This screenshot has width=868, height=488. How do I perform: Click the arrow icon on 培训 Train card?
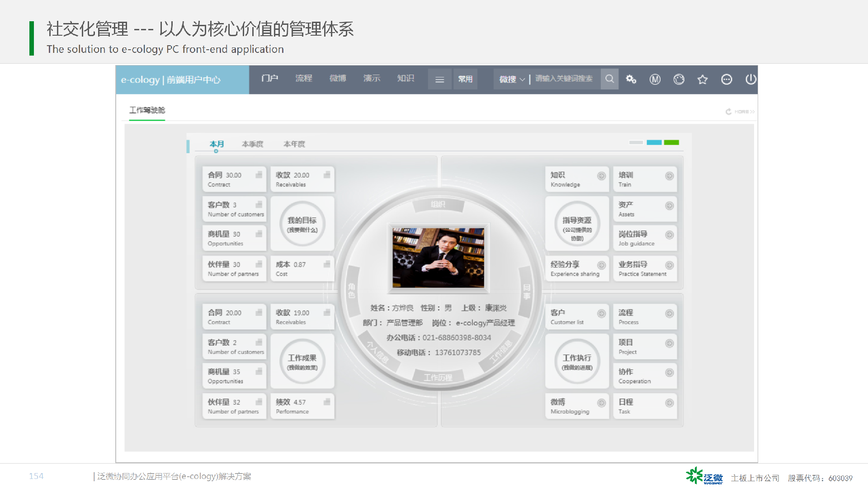[x=670, y=176]
